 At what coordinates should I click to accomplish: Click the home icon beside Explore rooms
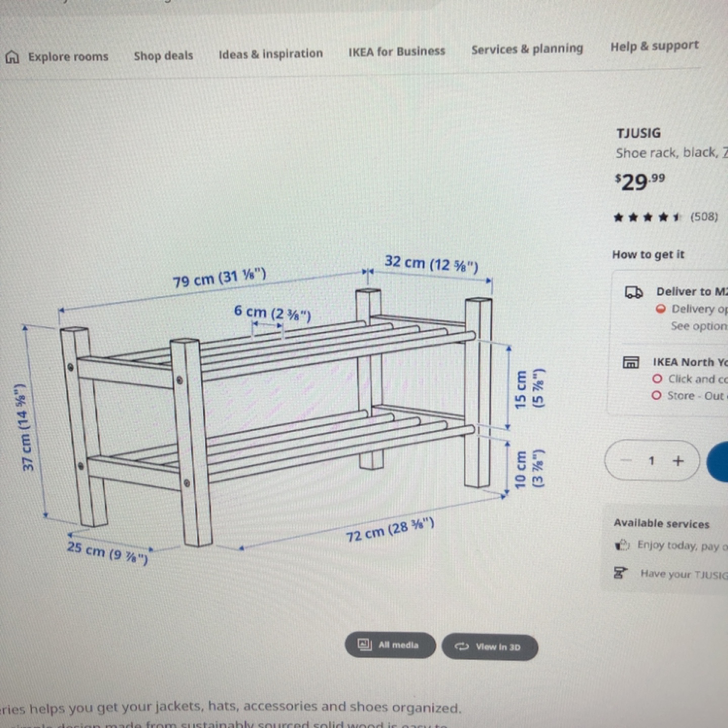pos(12,57)
